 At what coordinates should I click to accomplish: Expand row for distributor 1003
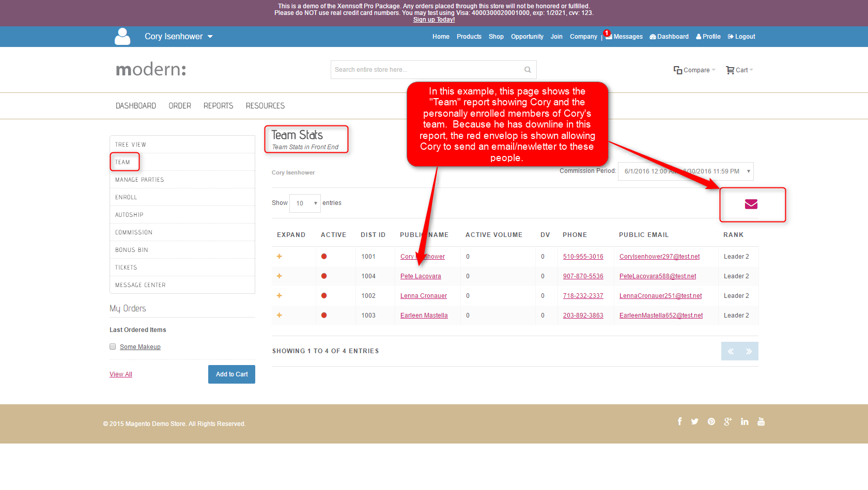[x=280, y=315]
